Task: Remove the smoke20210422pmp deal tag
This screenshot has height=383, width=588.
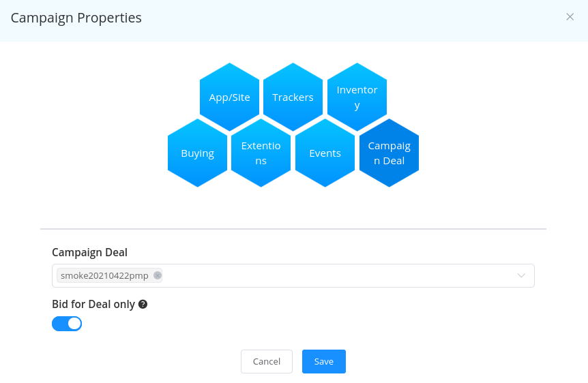Action: [158, 275]
